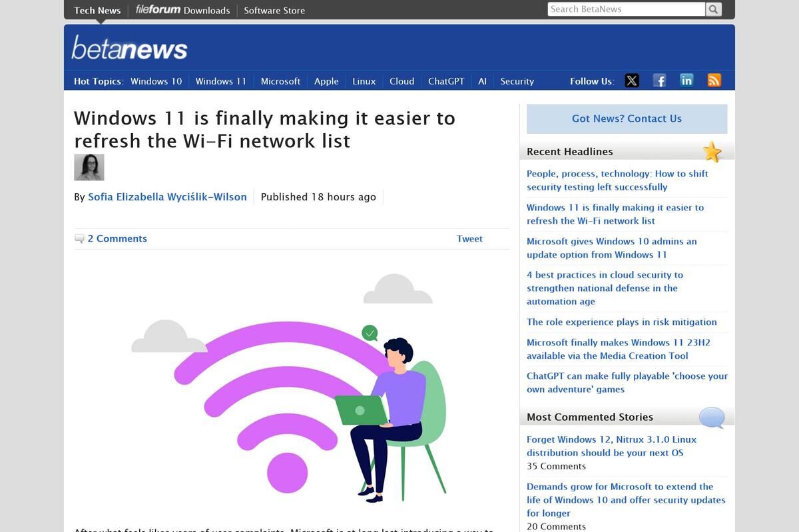This screenshot has height=532, width=799.
Task: Open 'People, process, technology' headline
Action: (617, 180)
